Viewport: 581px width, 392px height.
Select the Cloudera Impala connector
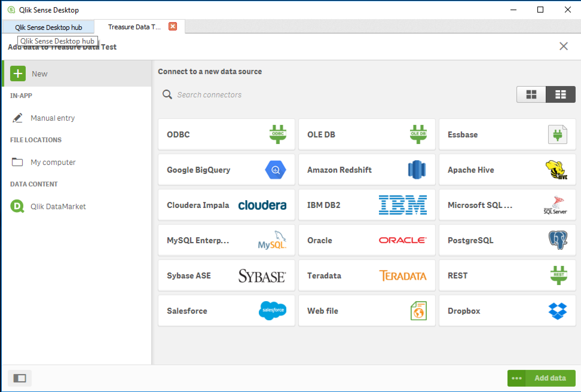pyautogui.click(x=227, y=205)
